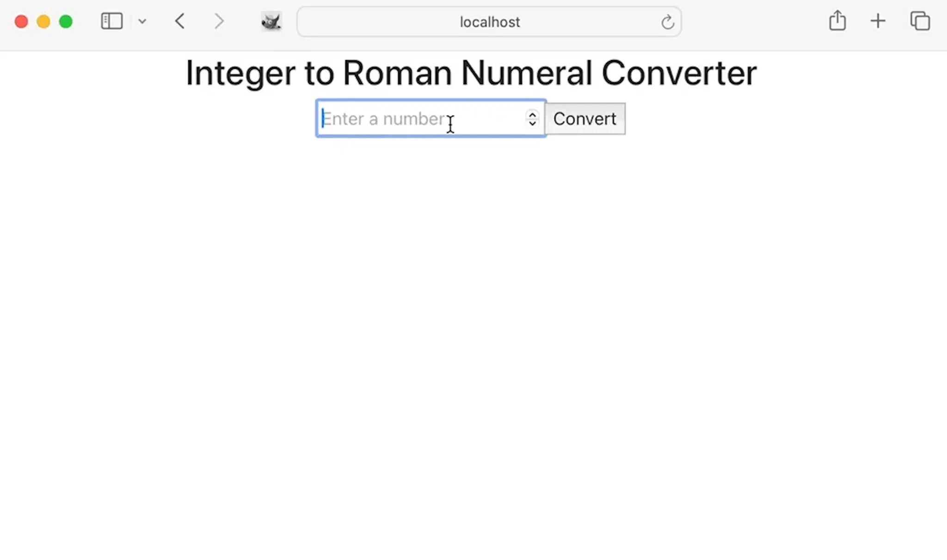Click the word 'Converter' in the heading
947x560 pixels.
[x=679, y=73]
